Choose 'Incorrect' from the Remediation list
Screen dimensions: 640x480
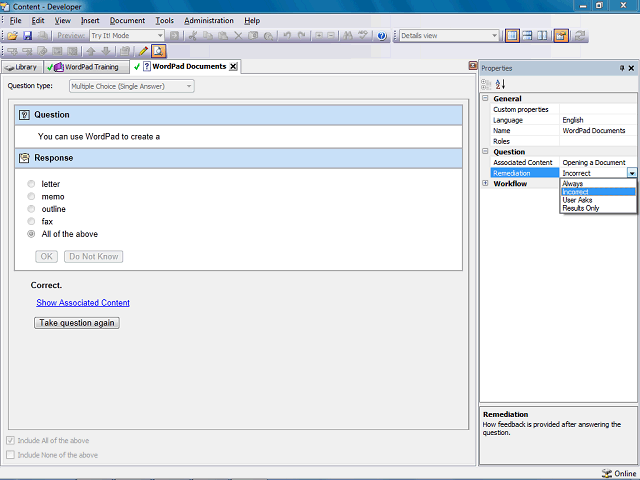(598, 192)
